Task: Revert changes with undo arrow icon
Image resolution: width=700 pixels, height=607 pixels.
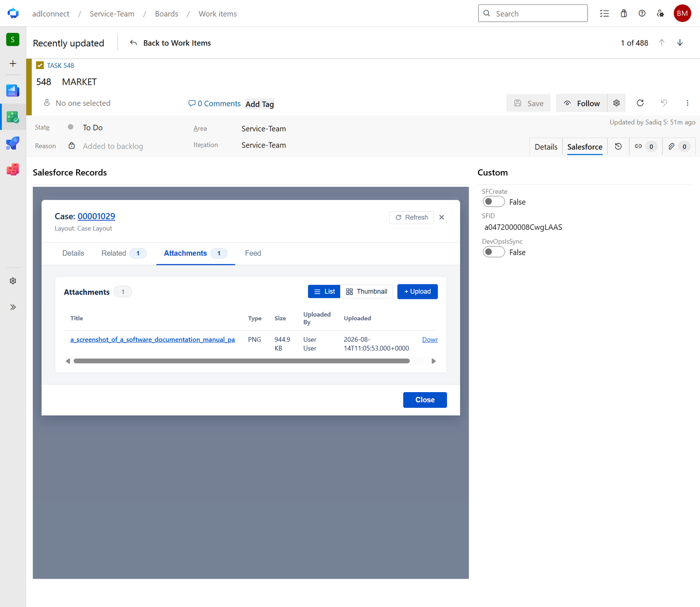Action: 664,103
